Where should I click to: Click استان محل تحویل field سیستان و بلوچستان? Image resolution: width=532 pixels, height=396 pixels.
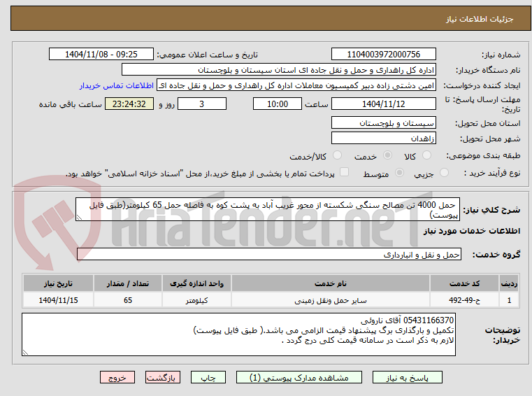tap(383, 123)
